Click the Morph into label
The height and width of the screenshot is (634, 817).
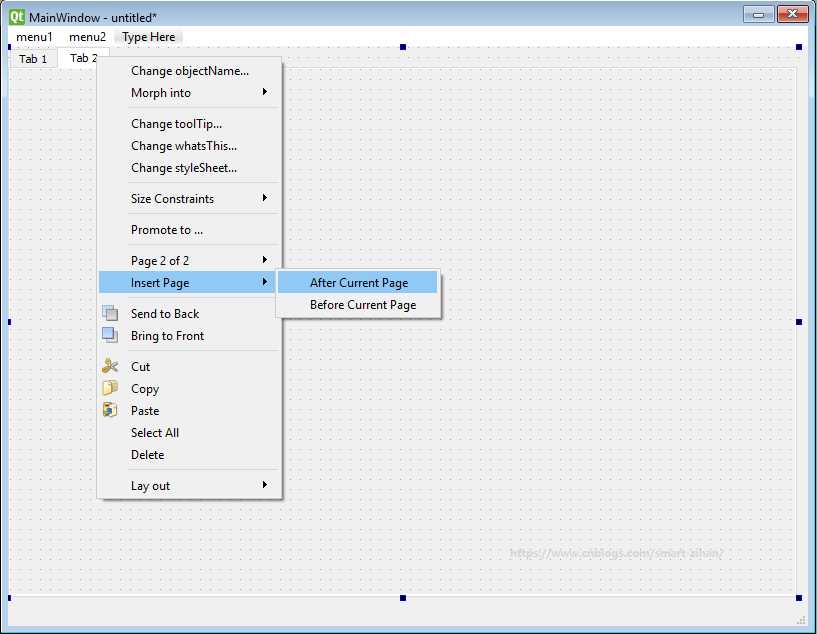(160, 93)
